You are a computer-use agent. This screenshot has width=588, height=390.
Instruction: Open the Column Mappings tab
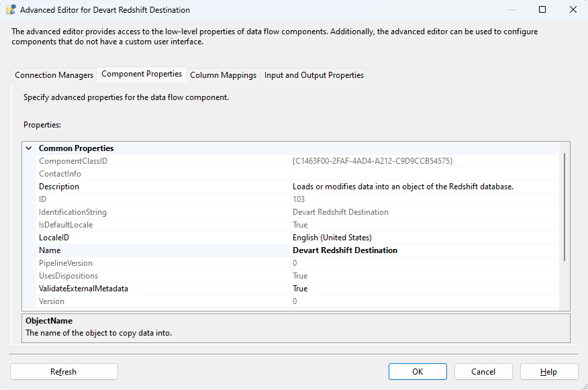click(223, 75)
